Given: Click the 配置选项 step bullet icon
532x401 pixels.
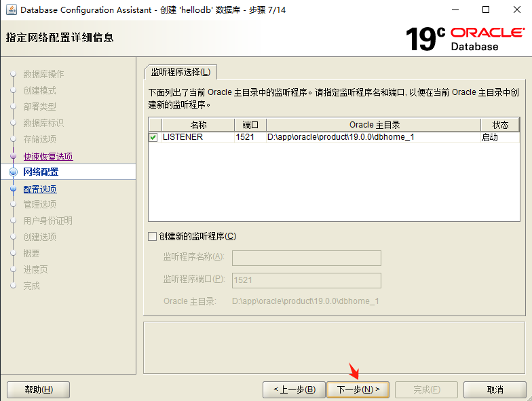Looking at the screenshot, I should click(x=14, y=189).
